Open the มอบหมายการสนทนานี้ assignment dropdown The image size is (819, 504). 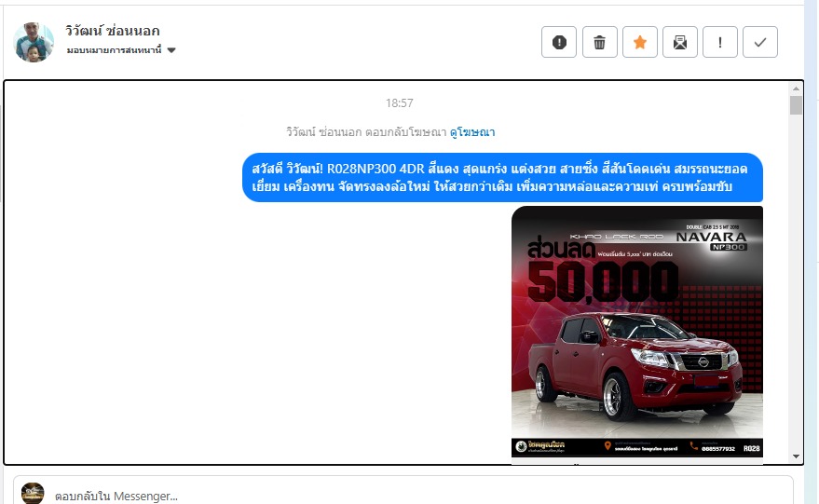(121, 50)
